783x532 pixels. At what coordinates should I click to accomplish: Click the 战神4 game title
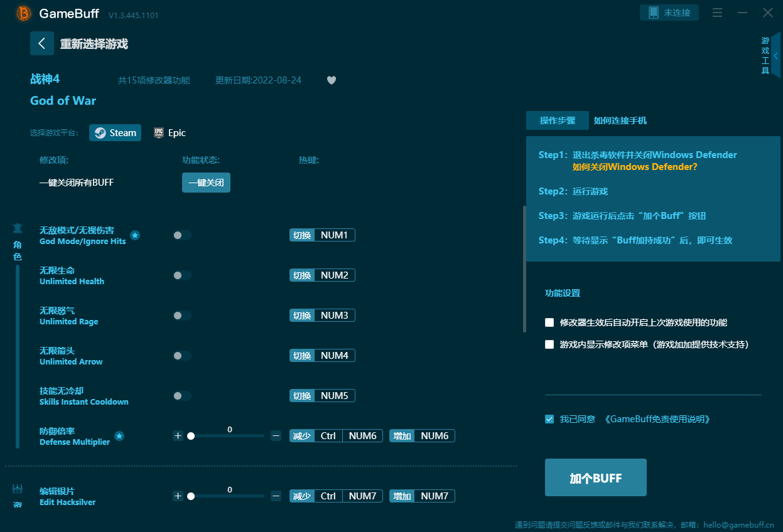click(45, 79)
